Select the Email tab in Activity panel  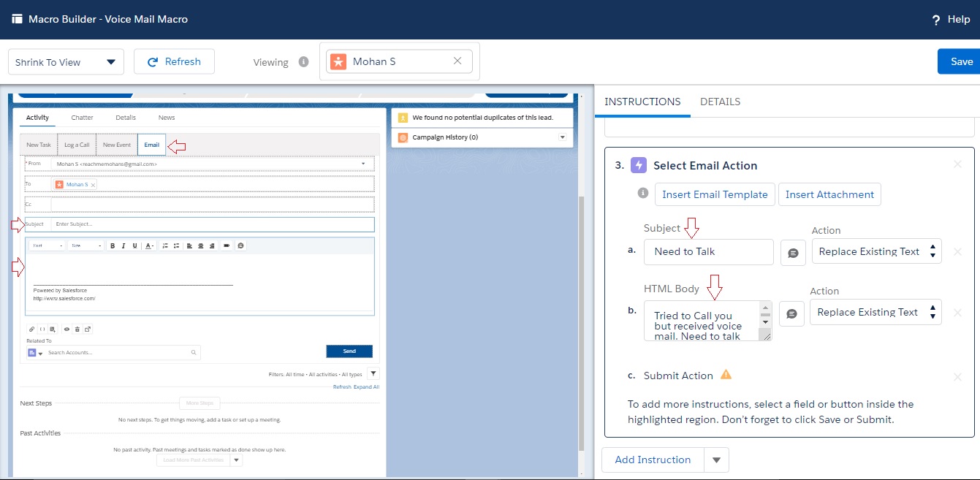[151, 145]
